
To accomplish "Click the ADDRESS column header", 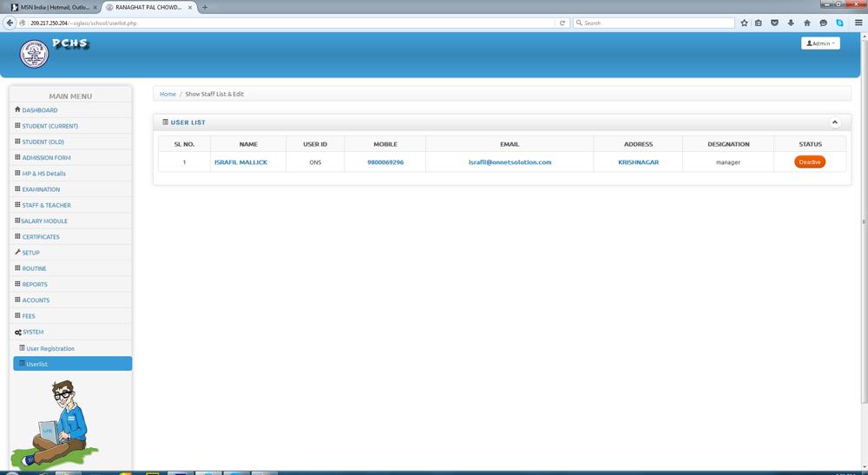I will click(x=638, y=144).
